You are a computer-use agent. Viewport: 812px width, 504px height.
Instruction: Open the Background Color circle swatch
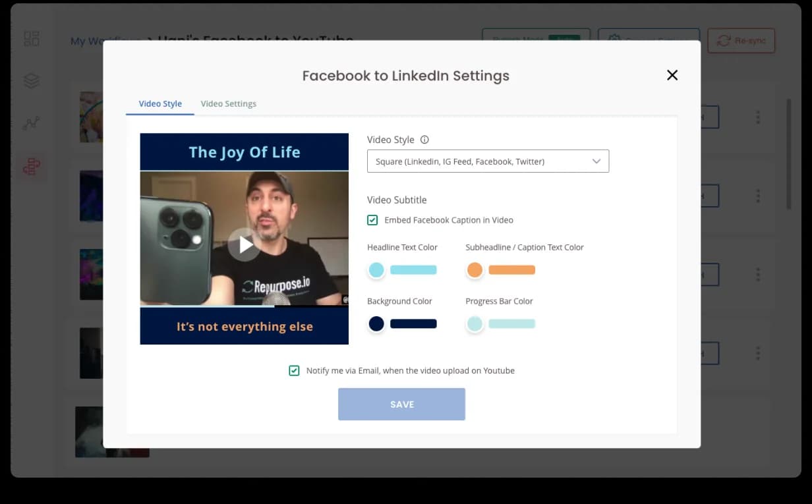tap(376, 323)
